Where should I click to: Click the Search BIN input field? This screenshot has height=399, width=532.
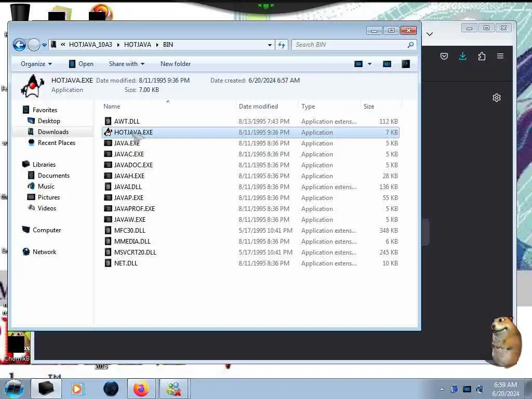(350, 45)
